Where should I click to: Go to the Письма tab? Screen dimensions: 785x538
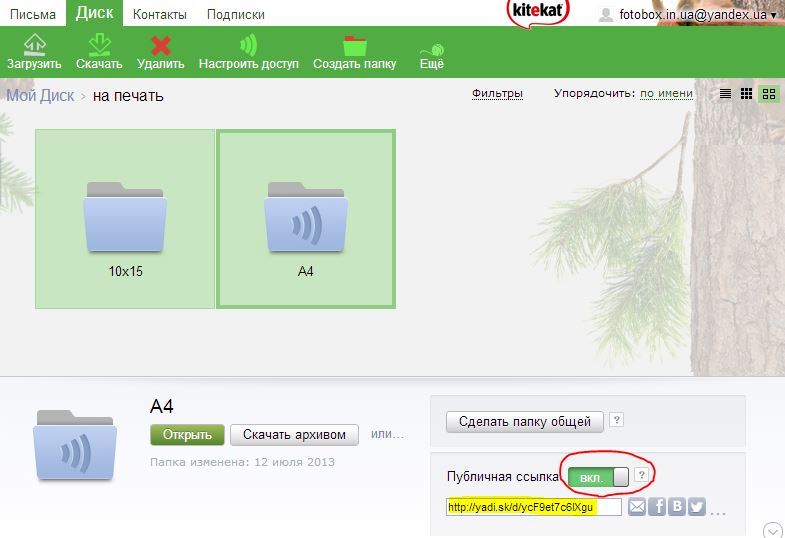(33, 14)
